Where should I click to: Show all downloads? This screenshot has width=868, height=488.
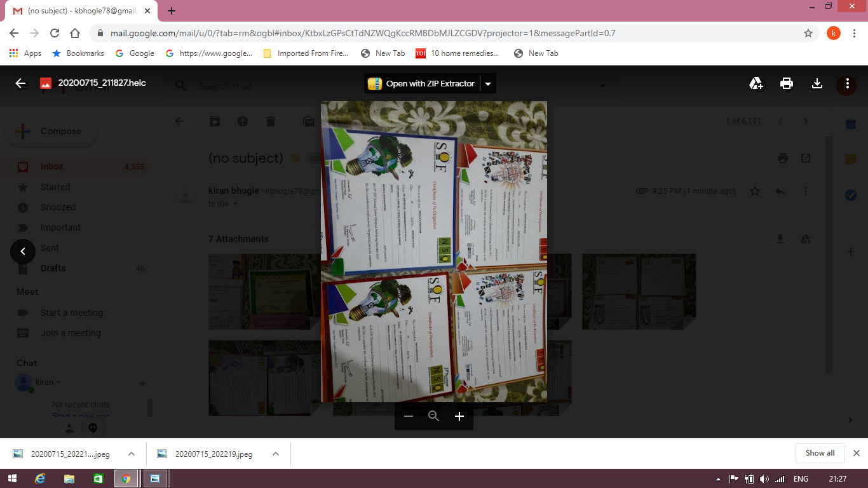[820, 453]
